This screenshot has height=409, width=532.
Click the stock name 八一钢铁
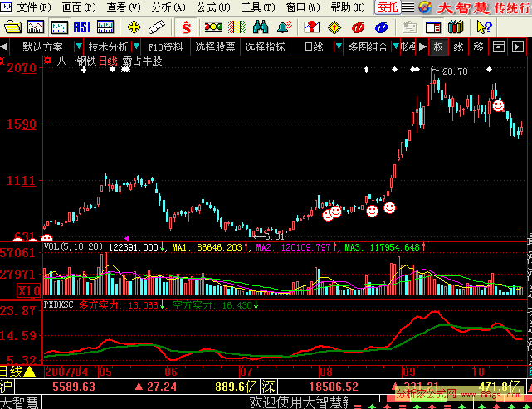76,61
